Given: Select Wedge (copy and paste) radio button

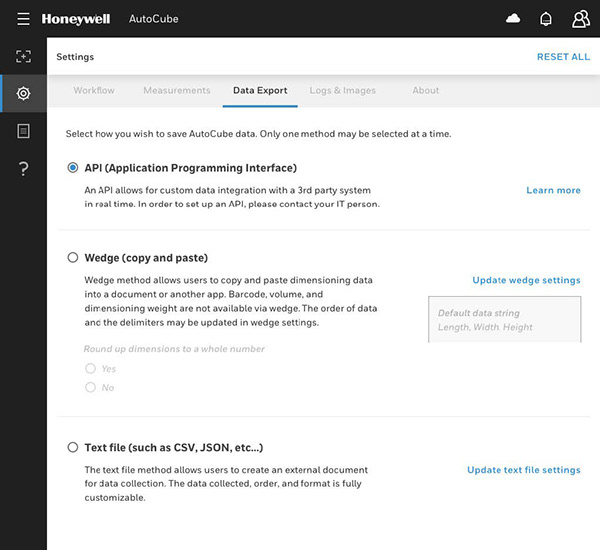Looking at the screenshot, I should [73, 257].
